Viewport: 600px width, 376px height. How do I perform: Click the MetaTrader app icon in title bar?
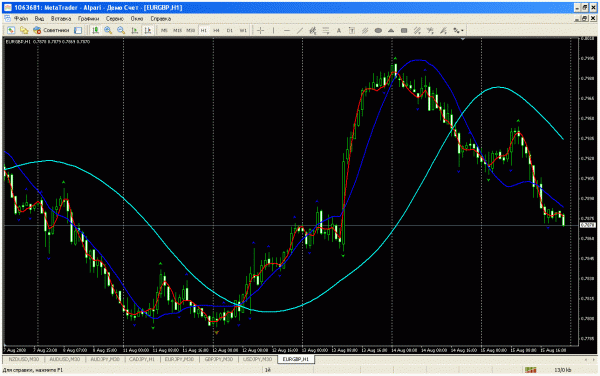(8, 7)
